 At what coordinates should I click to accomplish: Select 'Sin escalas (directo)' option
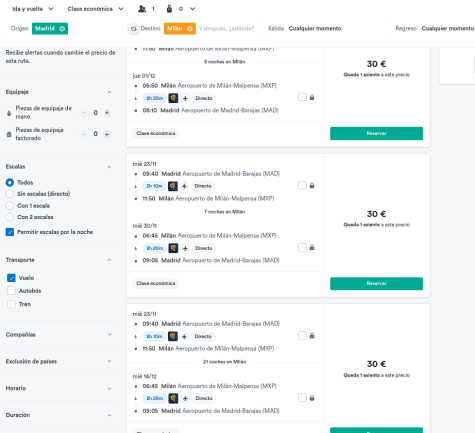pos(10,194)
